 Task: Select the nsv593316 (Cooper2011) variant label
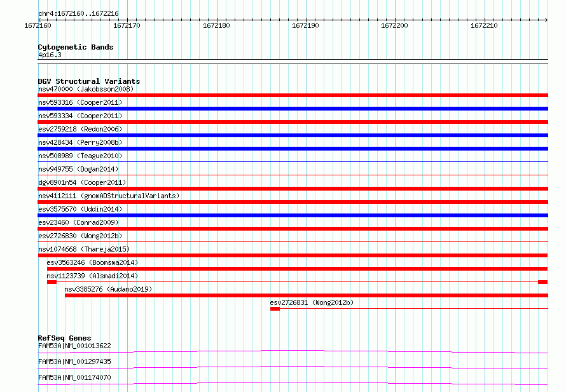(80, 102)
